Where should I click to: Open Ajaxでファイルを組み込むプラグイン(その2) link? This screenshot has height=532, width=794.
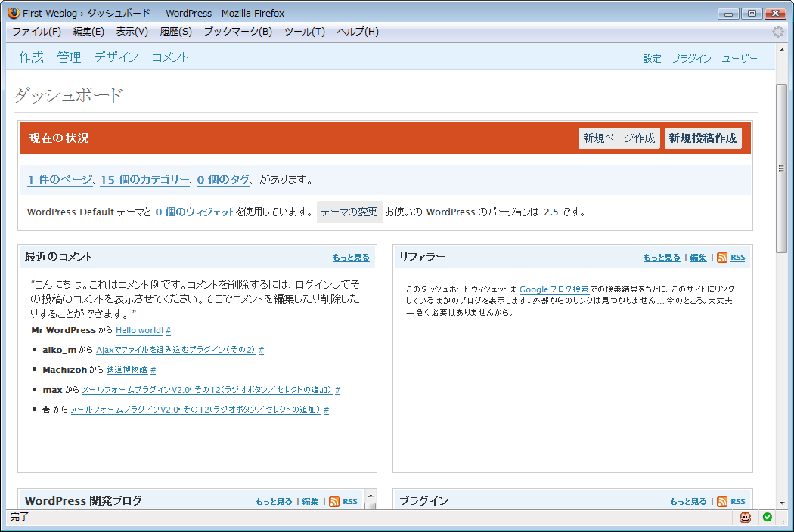tap(175, 350)
